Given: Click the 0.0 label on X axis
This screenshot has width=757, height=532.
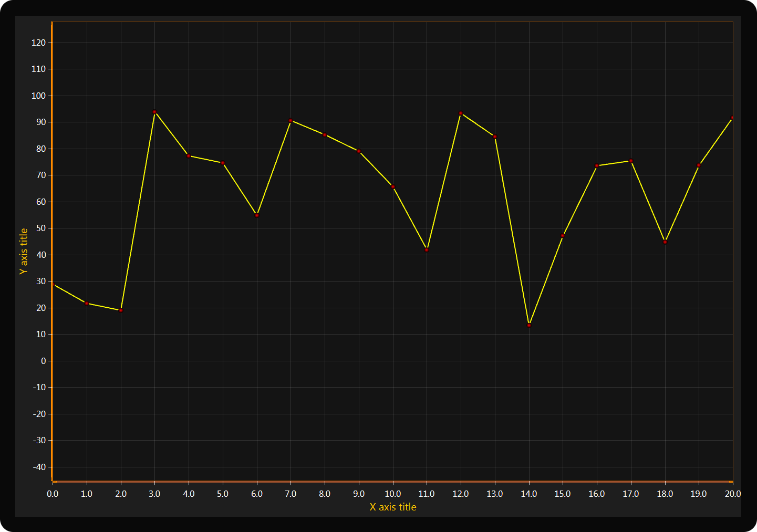Looking at the screenshot, I should (53, 494).
